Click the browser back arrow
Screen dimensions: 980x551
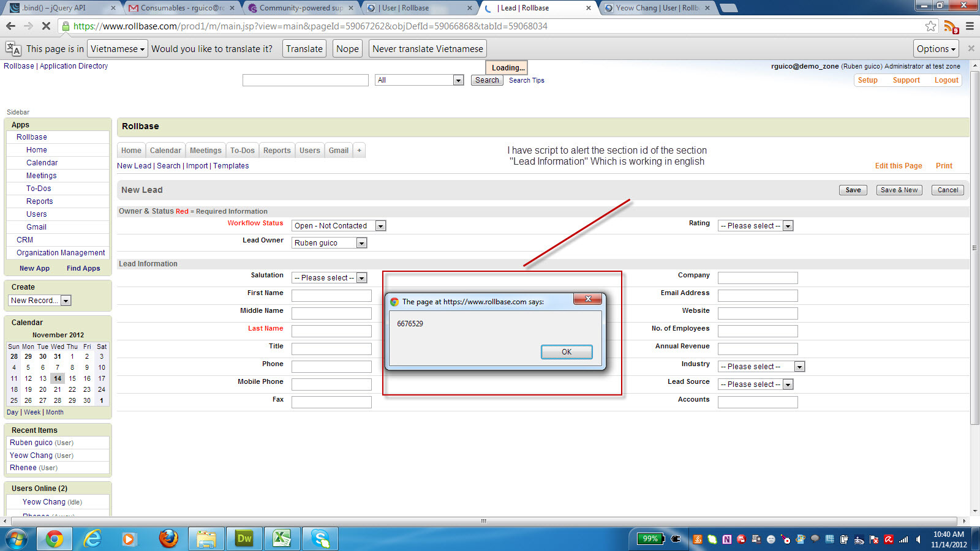click(10, 26)
